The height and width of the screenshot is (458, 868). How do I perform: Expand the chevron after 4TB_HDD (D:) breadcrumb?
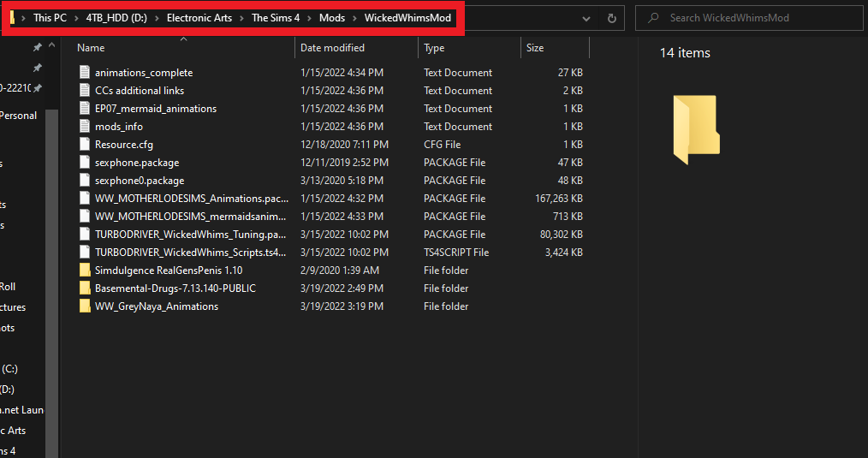158,18
